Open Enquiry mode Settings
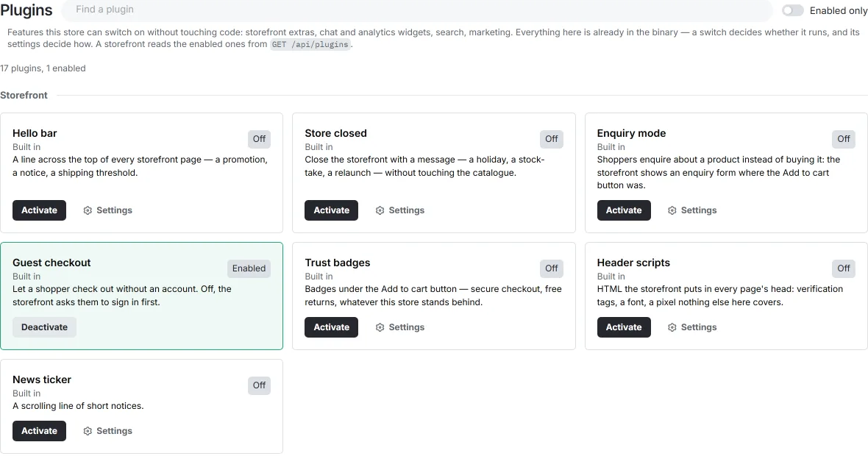This screenshot has width=868, height=456. (692, 210)
